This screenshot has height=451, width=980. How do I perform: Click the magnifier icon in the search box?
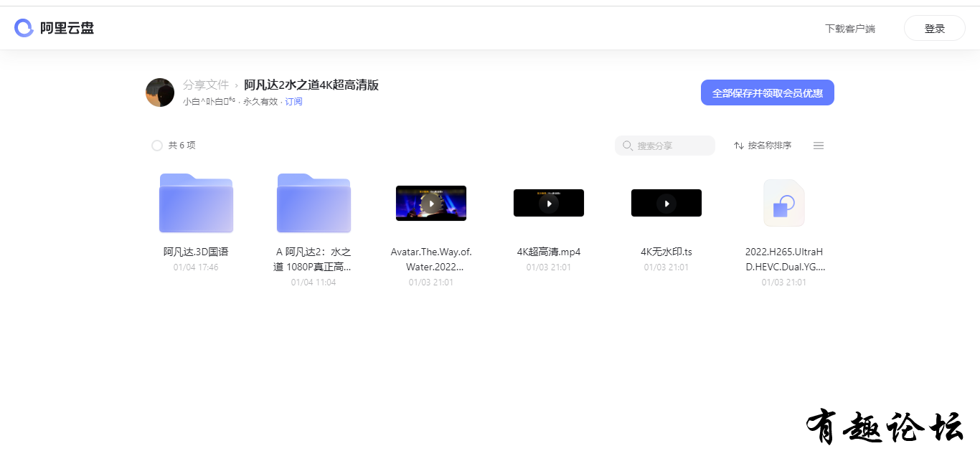tap(628, 146)
